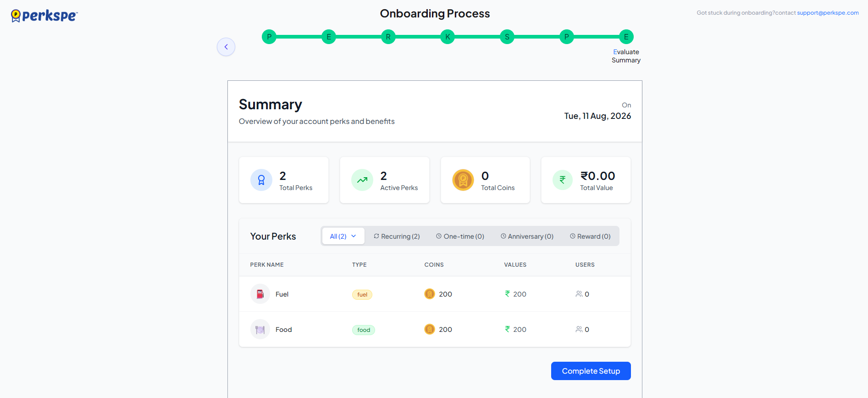Image resolution: width=868 pixels, height=398 pixels.
Task: Click the TYPE column header
Action: pyautogui.click(x=359, y=265)
